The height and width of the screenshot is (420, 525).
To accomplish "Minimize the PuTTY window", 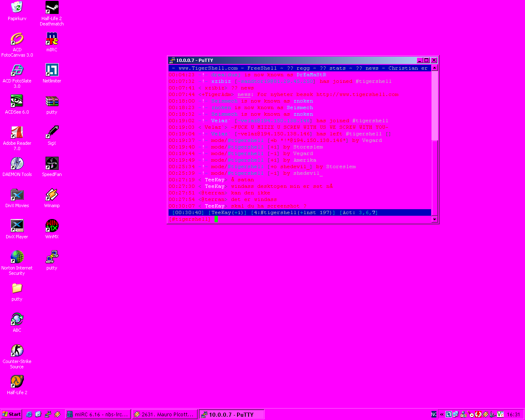I will click(420, 60).
